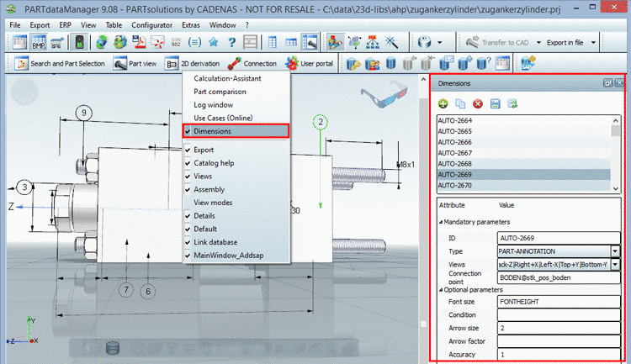The width and height of the screenshot is (631, 364).
Task: Click the blue question mark help icon
Action: [x=232, y=42]
